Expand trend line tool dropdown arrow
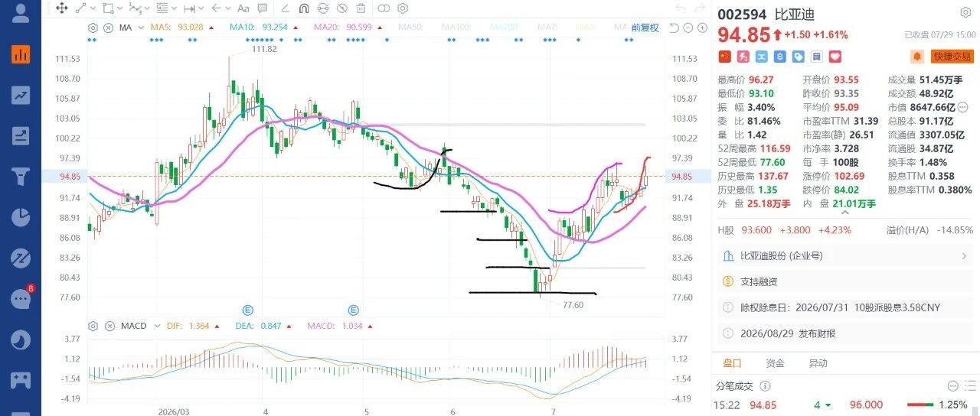The height and width of the screenshot is (416, 980). click(x=92, y=10)
